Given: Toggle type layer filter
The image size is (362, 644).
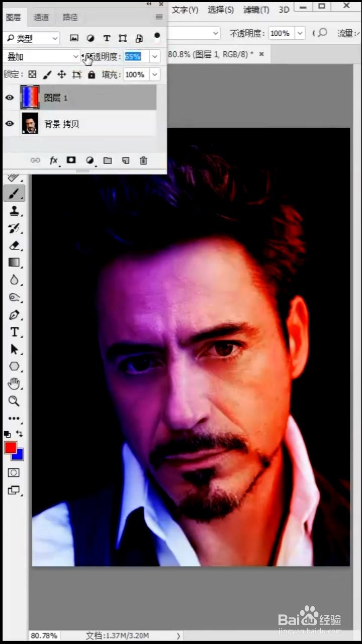Looking at the screenshot, I should pyautogui.click(x=107, y=38).
